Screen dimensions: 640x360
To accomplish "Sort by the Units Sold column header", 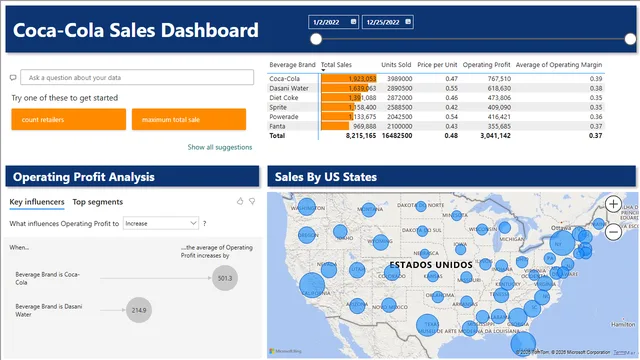I will [396, 64].
